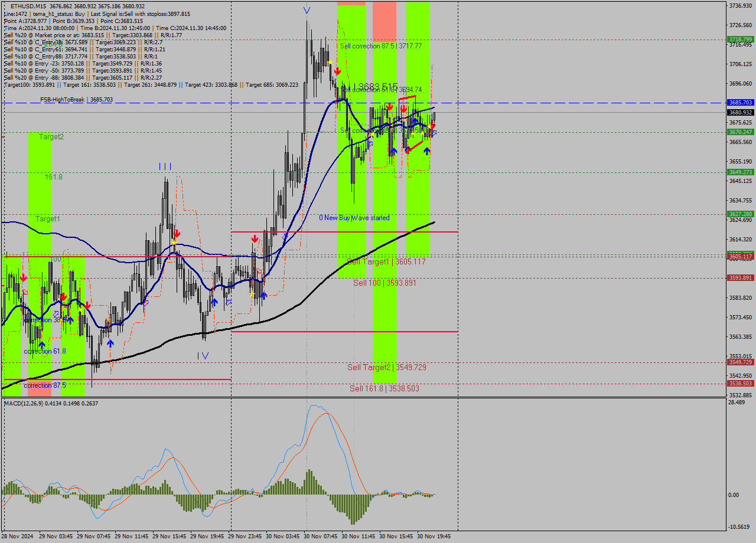Click the green 3627.280 price tag

pyautogui.click(x=740, y=214)
